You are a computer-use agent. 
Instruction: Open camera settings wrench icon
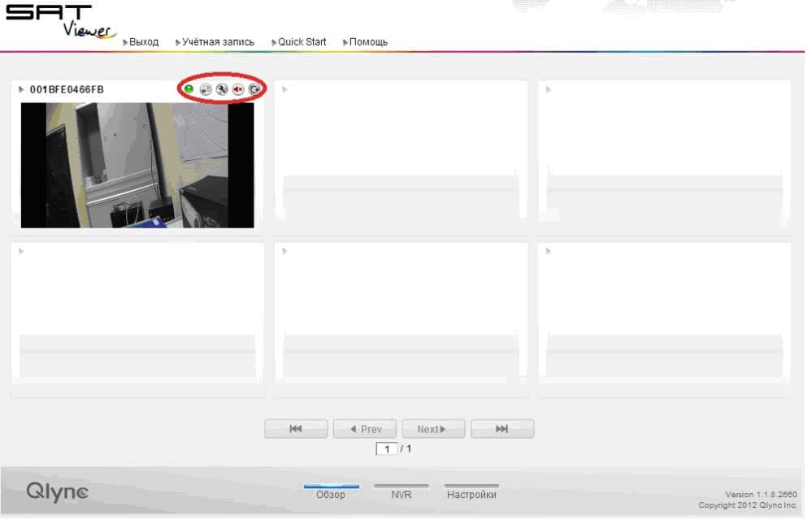click(x=222, y=89)
